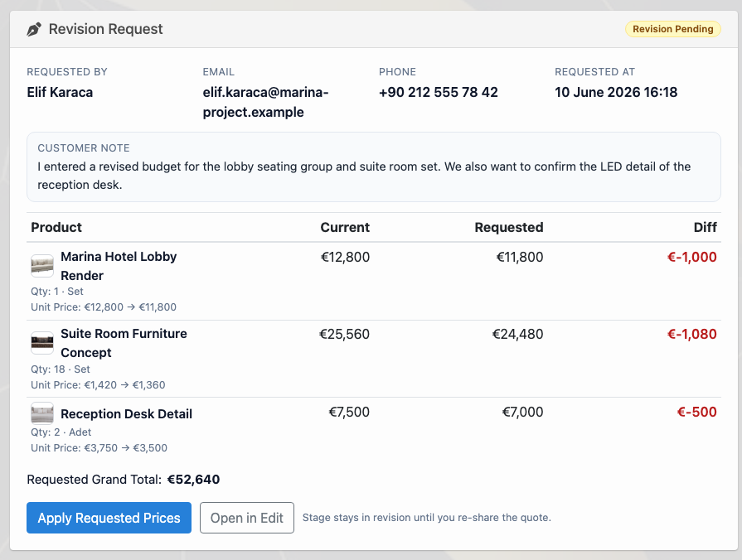Click the customer note paragraph text
The image size is (742, 560).
(x=364, y=176)
